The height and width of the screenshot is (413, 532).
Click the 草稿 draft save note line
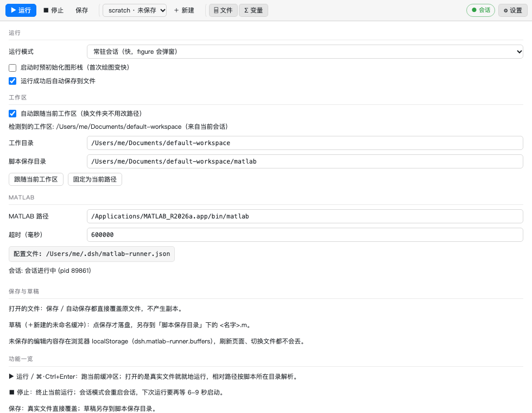131,325
